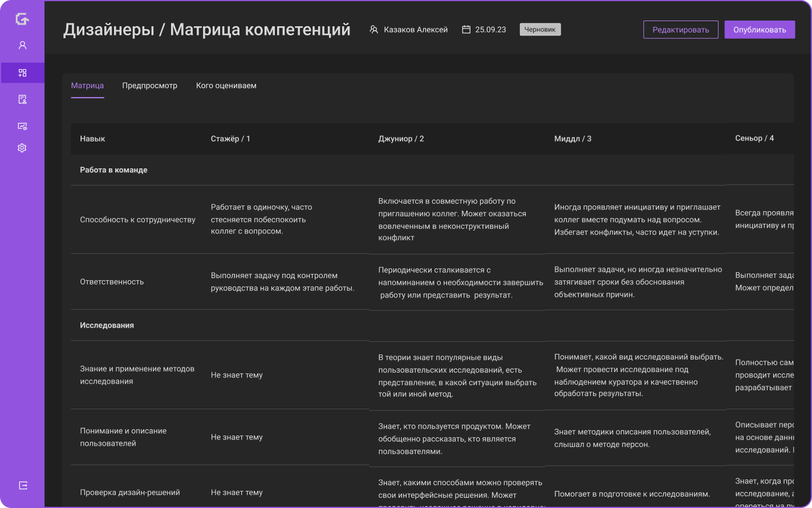Click the author name Казаков Алексей
The image size is (812, 508).
point(416,30)
